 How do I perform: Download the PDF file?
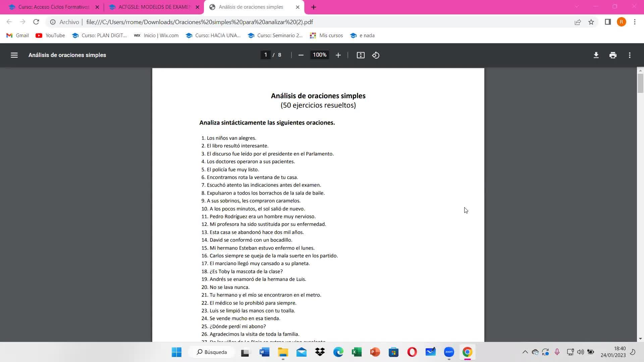(596, 55)
